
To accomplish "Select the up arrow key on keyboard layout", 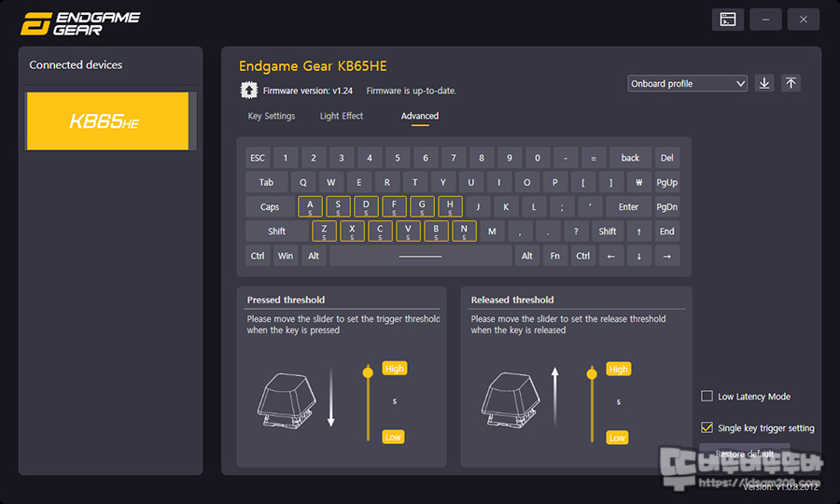I will click(638, 231).
